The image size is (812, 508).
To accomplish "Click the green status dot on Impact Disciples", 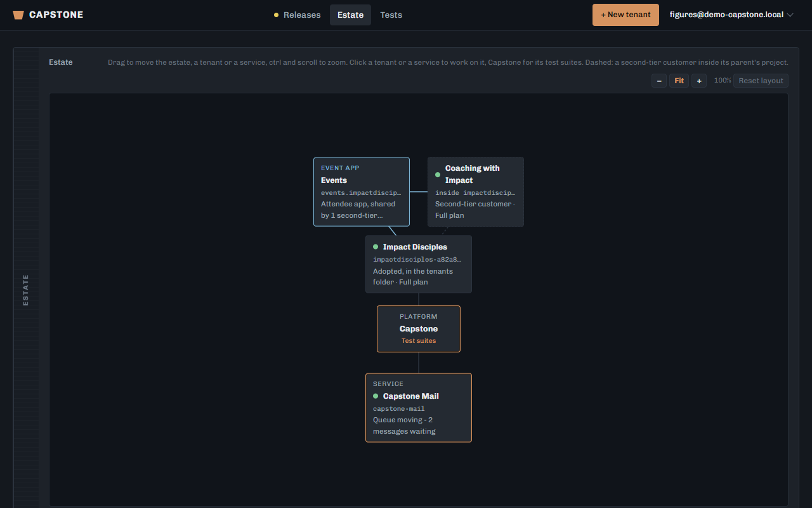I will click(376, 247).
